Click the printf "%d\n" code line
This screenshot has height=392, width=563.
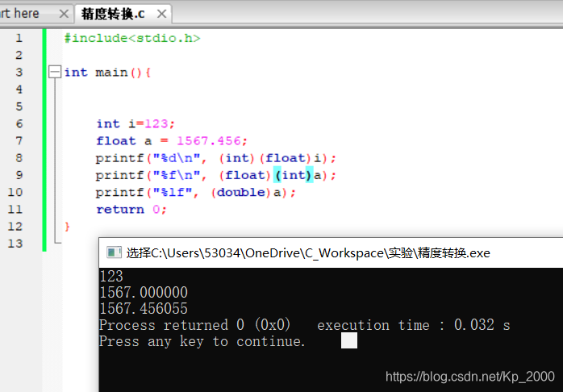216,158
